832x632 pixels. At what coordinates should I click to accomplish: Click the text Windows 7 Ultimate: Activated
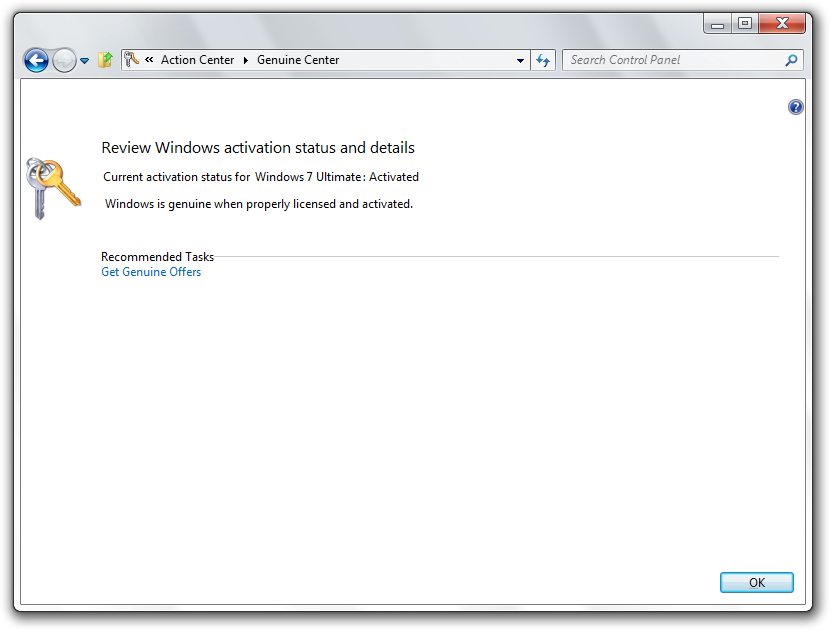[x=336, y=177]
